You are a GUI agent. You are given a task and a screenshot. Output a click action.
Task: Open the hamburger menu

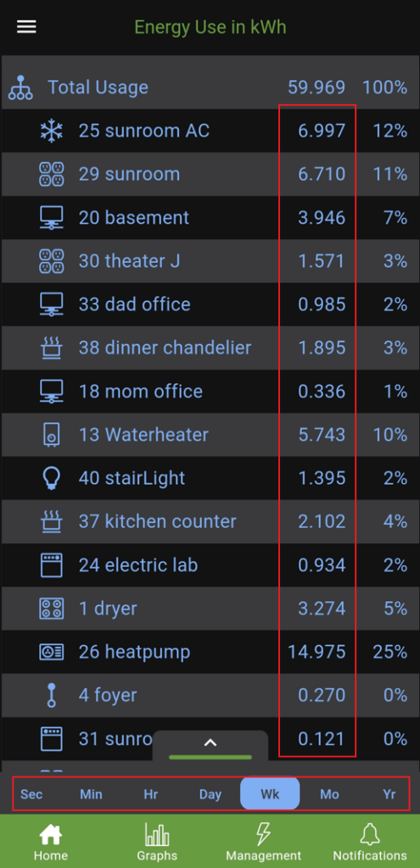point(26,26)
